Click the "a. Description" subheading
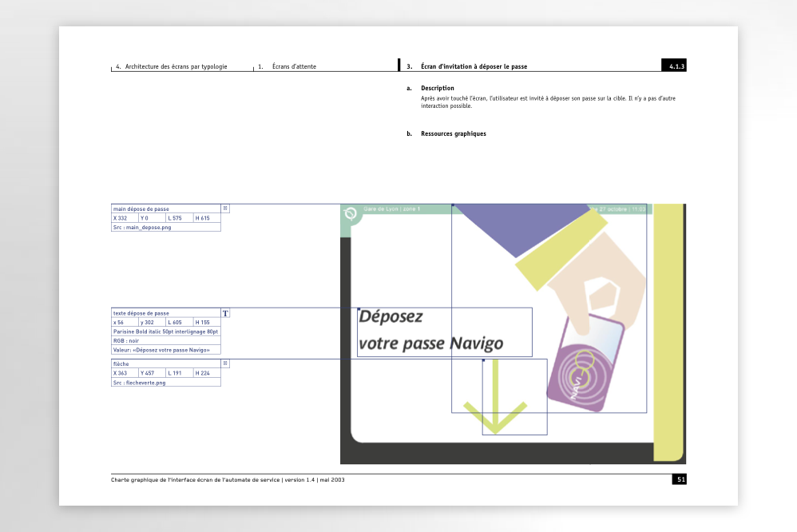 pos(430,88)
